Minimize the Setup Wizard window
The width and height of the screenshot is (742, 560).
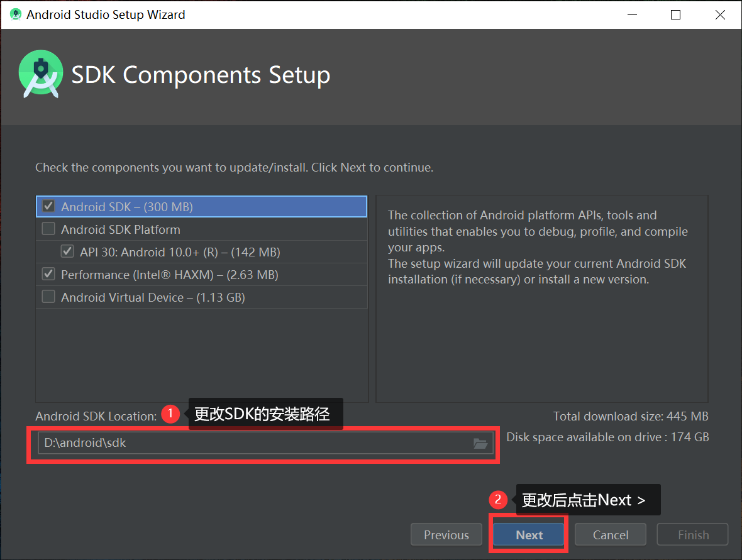pos(632,14)
